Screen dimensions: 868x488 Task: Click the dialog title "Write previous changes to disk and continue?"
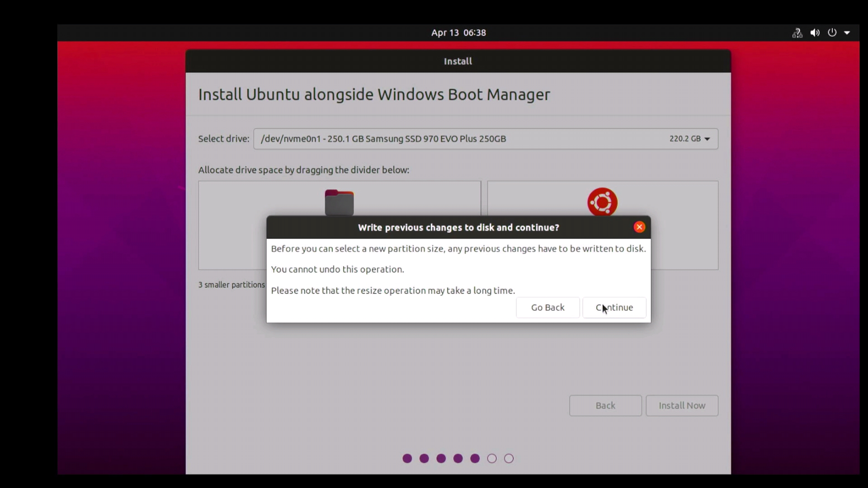click(x=458, y=228)
